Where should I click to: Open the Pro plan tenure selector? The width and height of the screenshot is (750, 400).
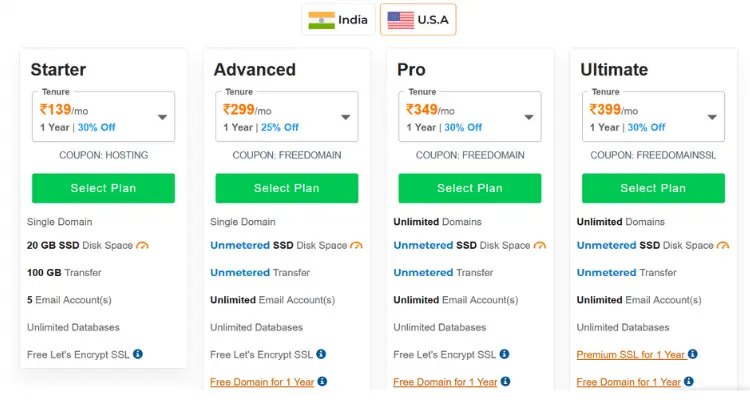470,117
